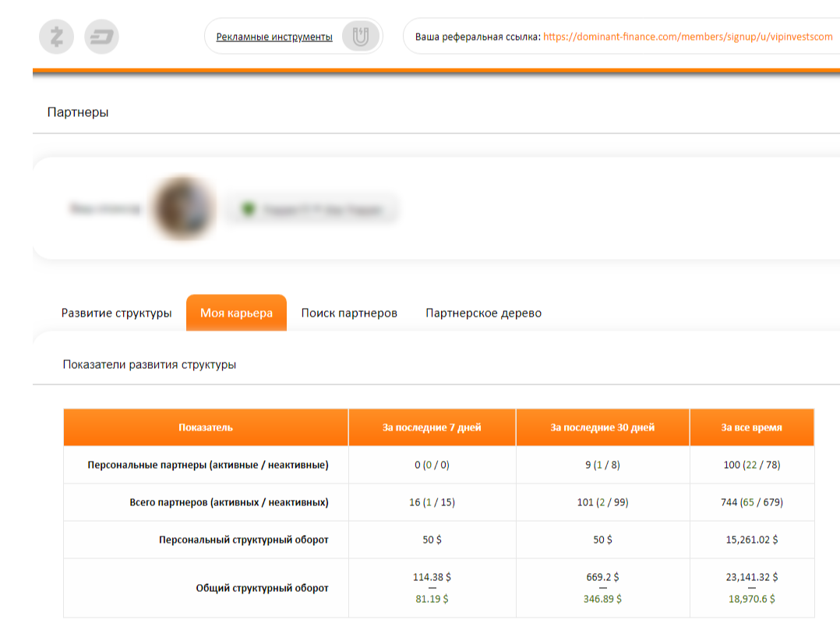Viewport: 840px width, 641px height.
Task: Click the Показатели развития структуры section title
Action: 150,364
